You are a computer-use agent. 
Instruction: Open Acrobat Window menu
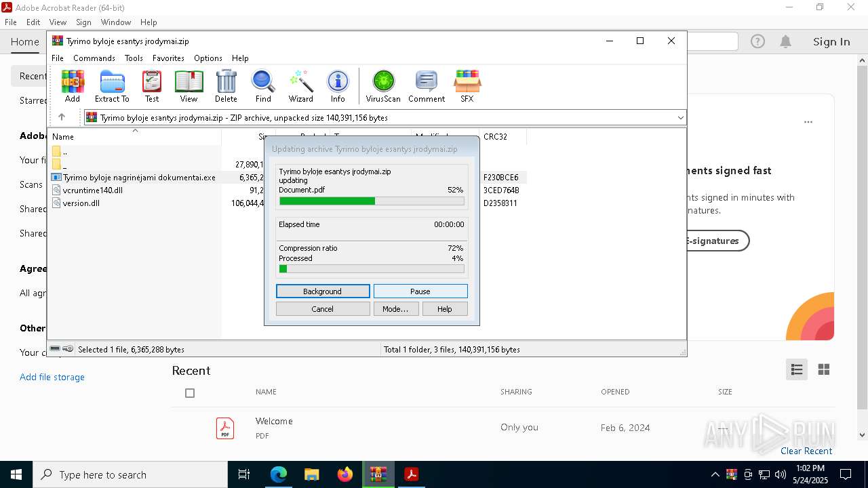116,22
